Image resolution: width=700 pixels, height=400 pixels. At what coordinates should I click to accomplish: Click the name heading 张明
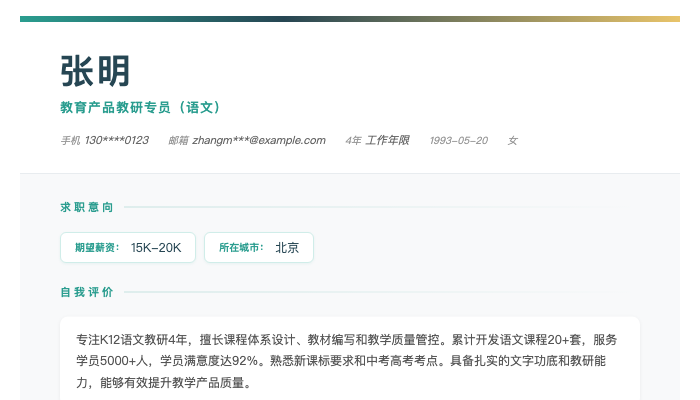click(95, 71)
